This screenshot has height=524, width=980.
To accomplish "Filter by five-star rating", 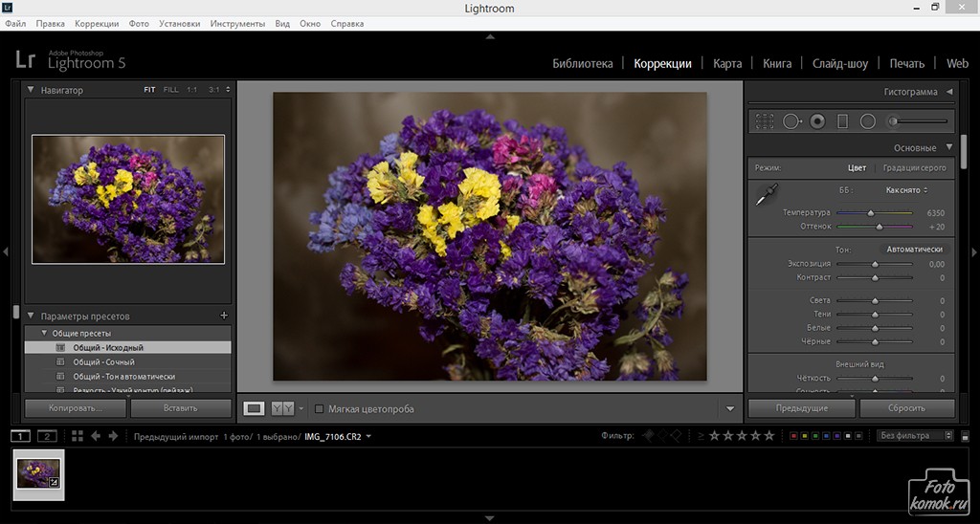I will click(769, 436).
